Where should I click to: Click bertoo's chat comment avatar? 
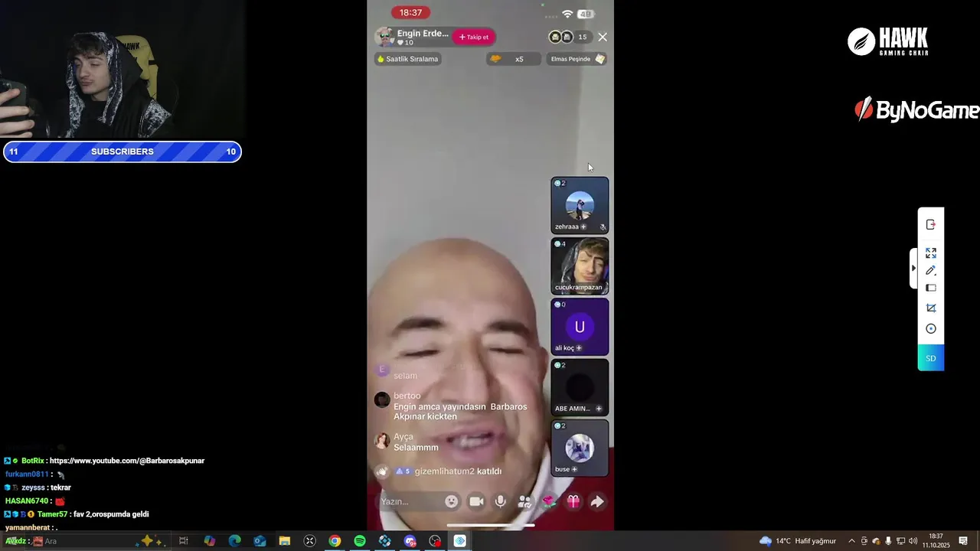pyautogui.click(x=382, y=399)
